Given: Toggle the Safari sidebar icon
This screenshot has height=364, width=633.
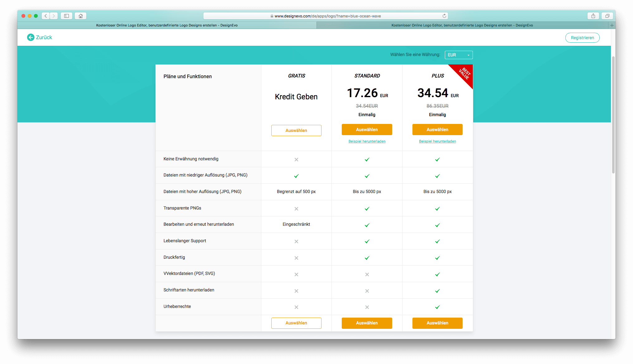Looking at the screenshot, I should 66,16.
